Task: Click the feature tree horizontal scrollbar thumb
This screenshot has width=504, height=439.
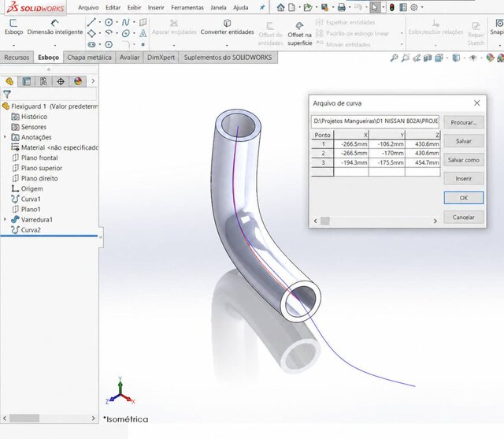Action: (x=24, y=419)
